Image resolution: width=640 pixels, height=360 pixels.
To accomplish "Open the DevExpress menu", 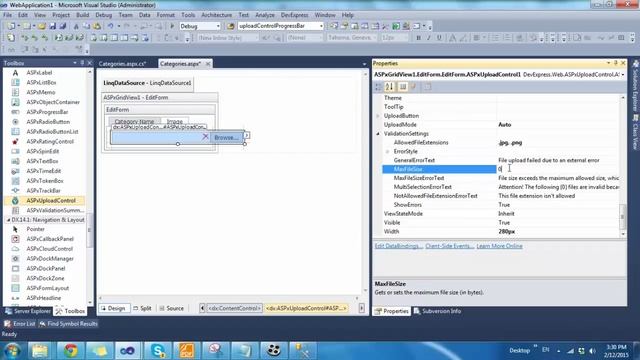I will (x=294, y=15).
